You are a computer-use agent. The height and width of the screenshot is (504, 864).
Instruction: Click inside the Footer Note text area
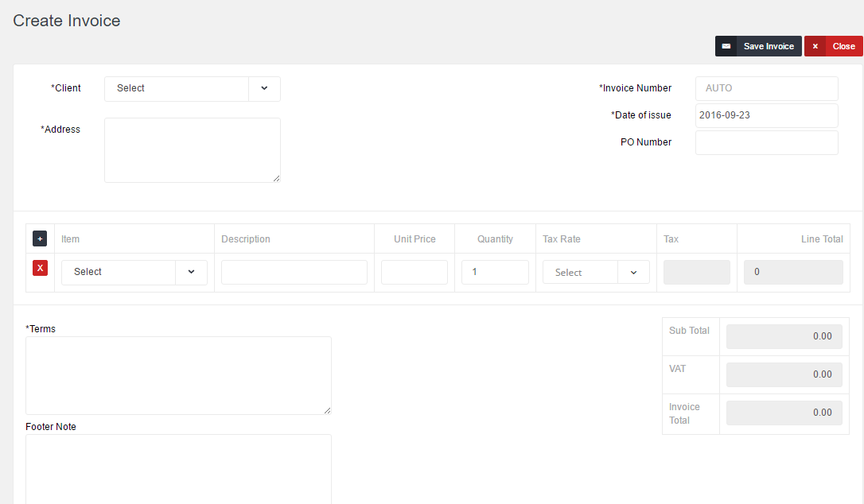point(178,469)
